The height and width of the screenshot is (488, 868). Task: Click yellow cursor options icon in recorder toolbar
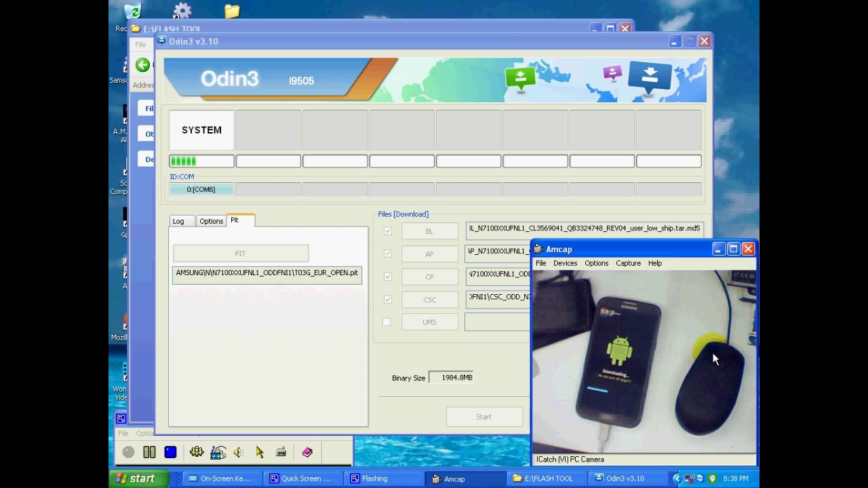pyautogui.click(x=260, y=452)
